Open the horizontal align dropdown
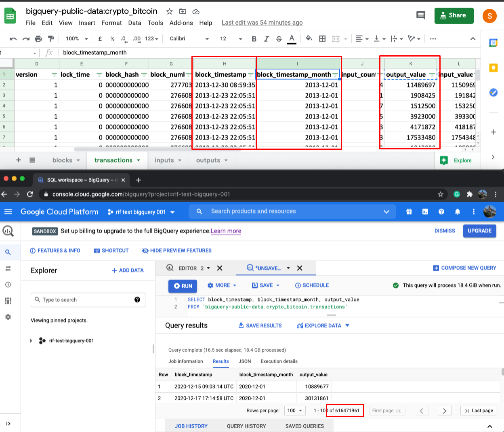The image size is (504, 432). click(362, 39)
